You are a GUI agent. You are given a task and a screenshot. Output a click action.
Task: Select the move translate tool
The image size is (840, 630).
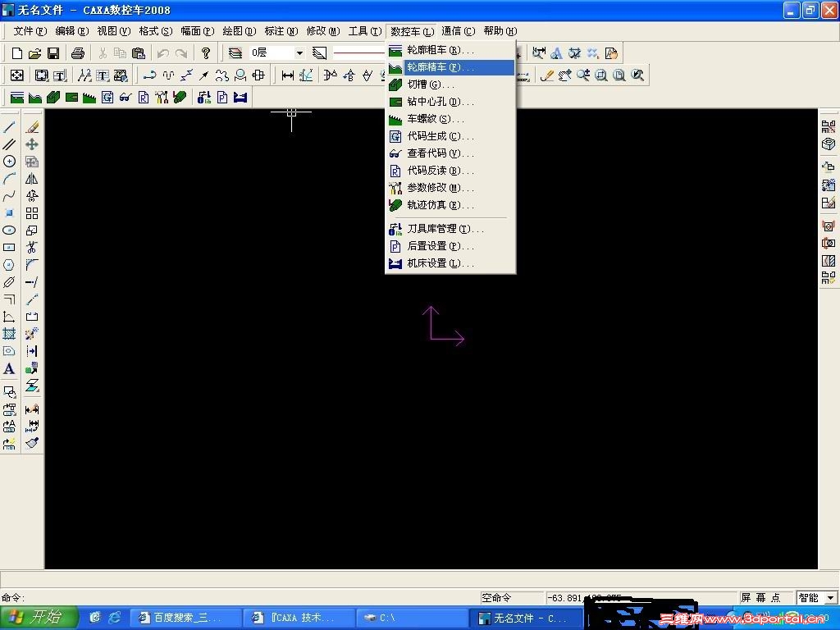point(32,144)
